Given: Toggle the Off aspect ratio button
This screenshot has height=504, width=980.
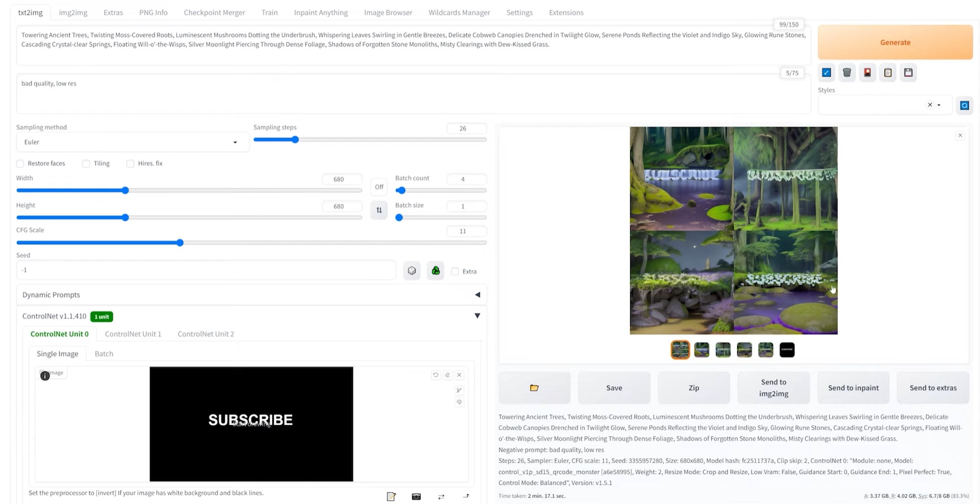Looking at the screenshot, I should pos(379,187).
